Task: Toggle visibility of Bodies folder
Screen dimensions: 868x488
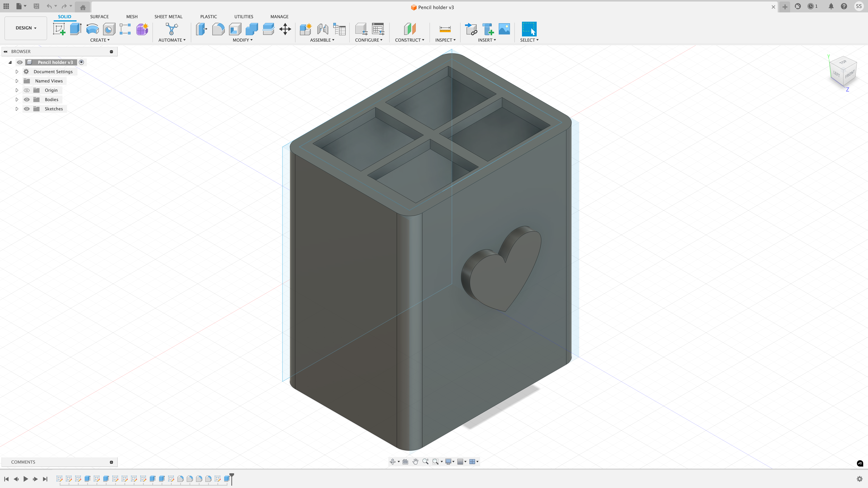Action: tap(27, 99)
